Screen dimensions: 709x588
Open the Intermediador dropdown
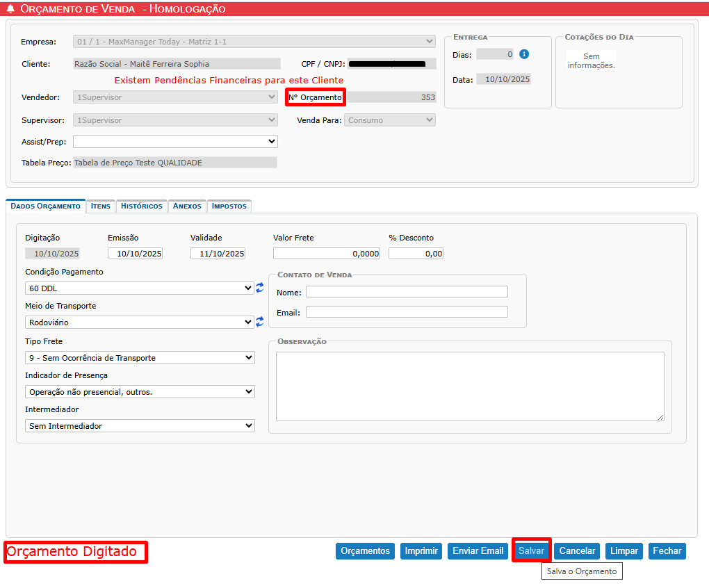(x=140, y=425)
